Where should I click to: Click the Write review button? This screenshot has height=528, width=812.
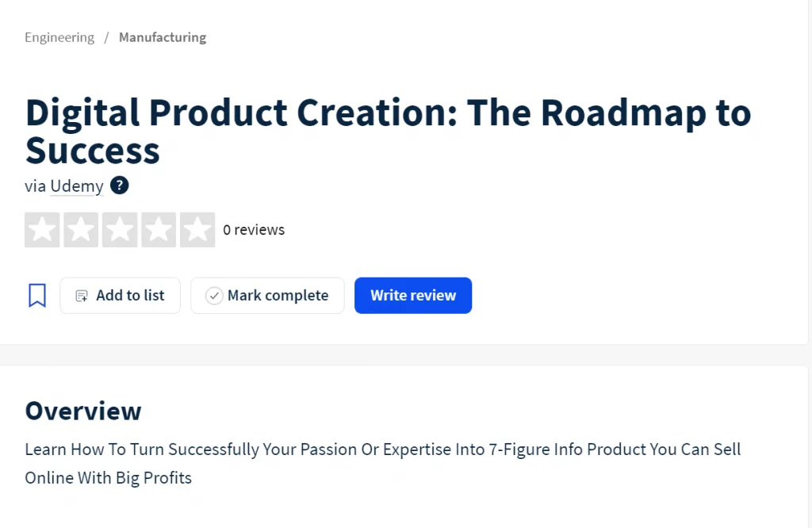[413, 296]
